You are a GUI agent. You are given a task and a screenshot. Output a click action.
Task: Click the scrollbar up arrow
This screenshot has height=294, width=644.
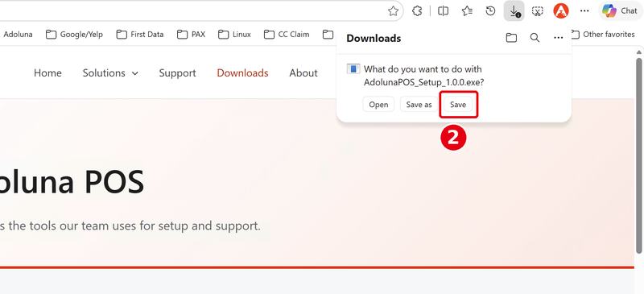click(x=639, y=52)
